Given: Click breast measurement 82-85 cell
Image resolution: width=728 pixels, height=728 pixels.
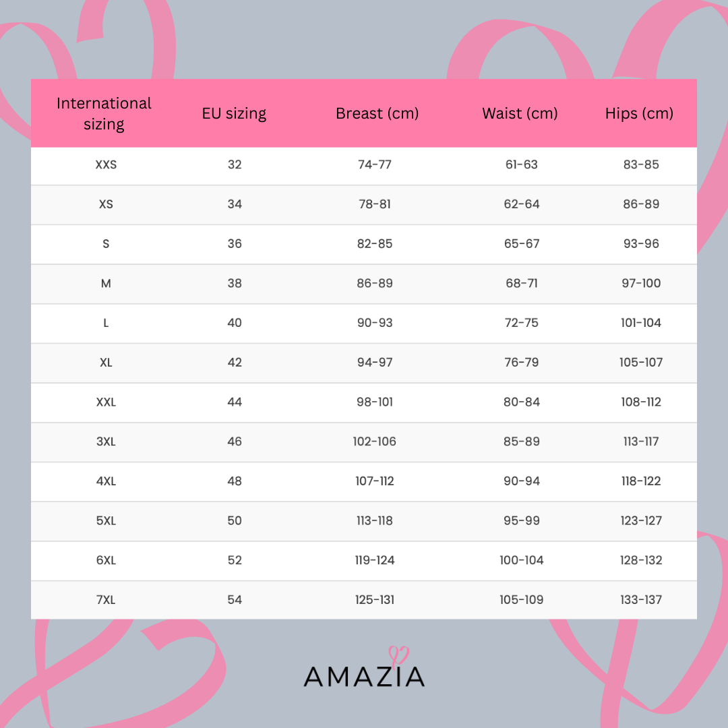Looking at the screenshot, I should coord(375,243).
